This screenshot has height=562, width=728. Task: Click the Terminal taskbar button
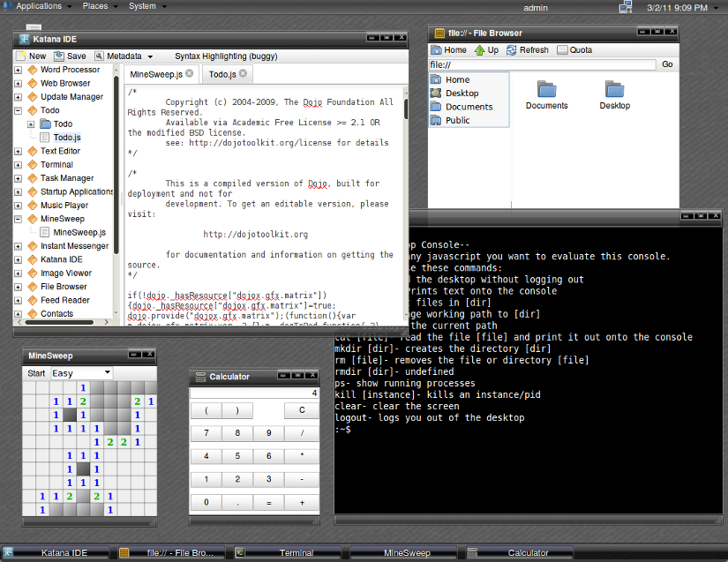[288, 552]
